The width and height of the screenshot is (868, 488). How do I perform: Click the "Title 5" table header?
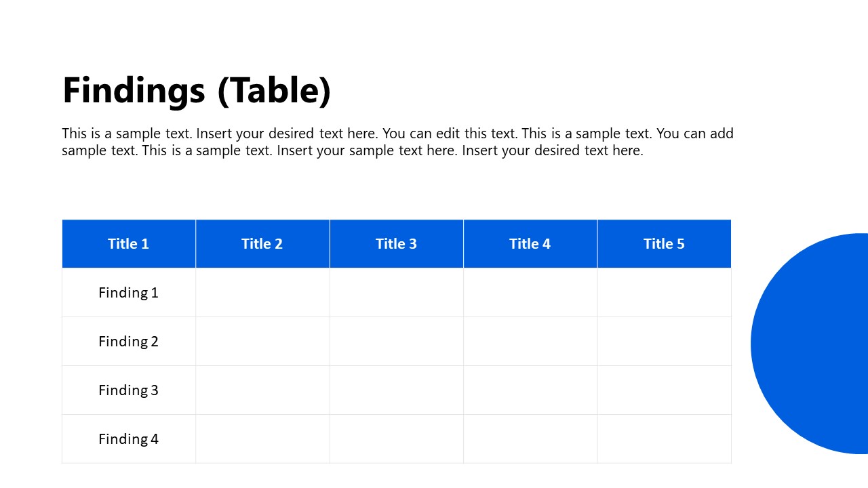point(664,244)
